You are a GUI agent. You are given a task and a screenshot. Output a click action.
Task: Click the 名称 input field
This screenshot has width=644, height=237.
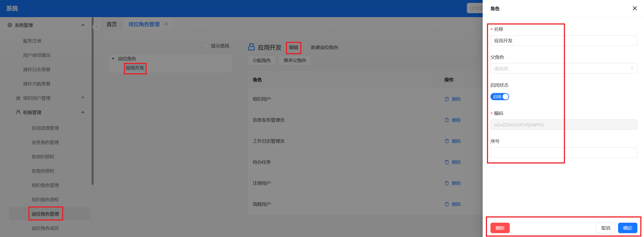(x=563, y=40)
